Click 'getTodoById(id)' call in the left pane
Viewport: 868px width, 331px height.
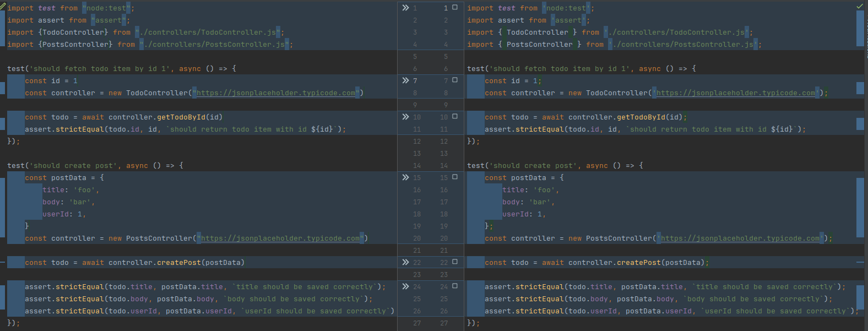click(190, 117)
